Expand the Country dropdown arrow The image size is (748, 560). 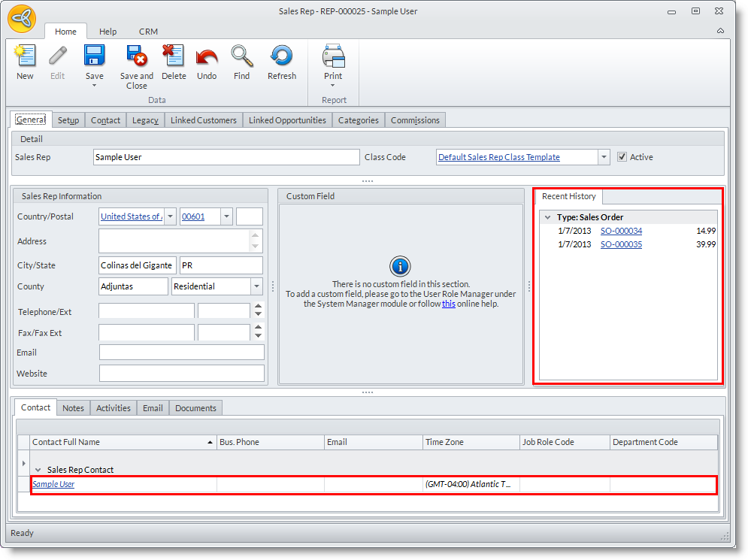pos(171,216)
